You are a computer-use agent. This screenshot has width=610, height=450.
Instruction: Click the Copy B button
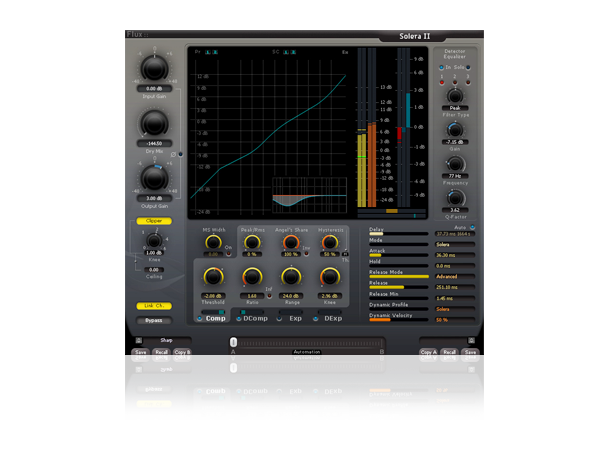(x=182, y=352)
